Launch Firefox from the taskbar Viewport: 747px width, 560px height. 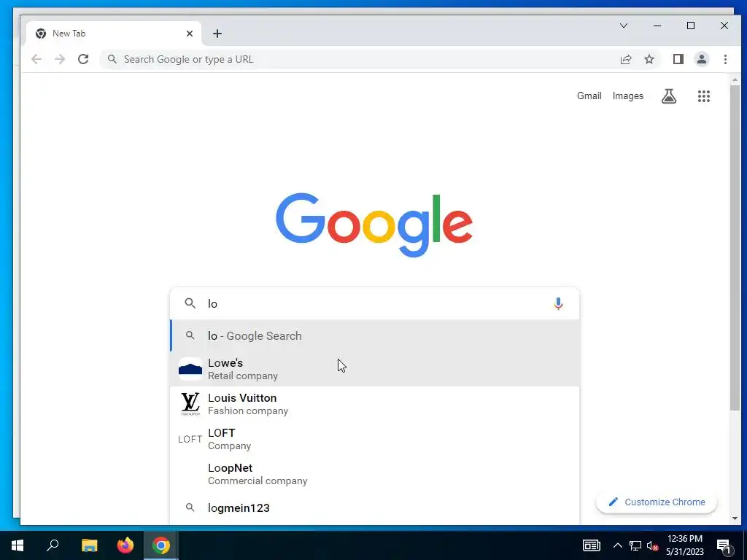[125, 545]
